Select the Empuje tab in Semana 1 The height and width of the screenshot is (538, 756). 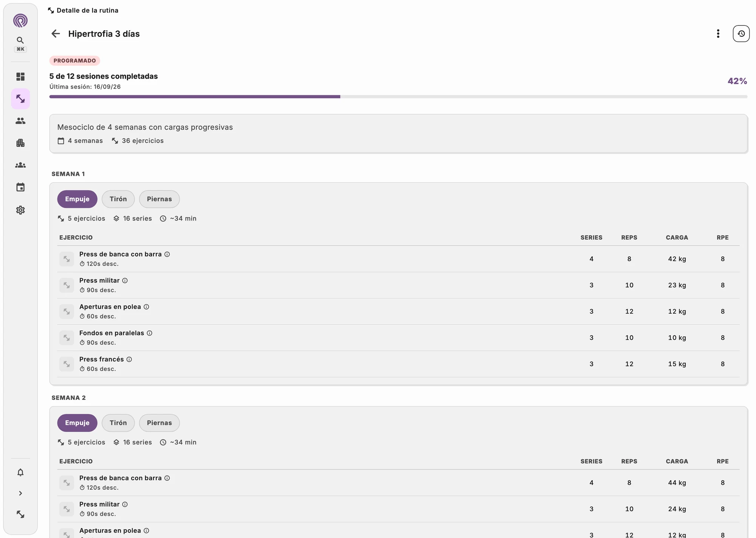77,199
